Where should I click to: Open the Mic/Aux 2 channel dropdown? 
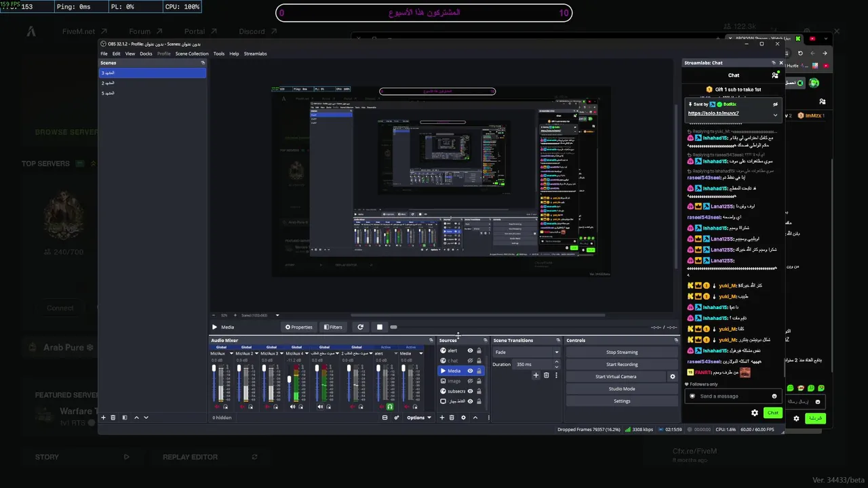[x=256, y=354]
